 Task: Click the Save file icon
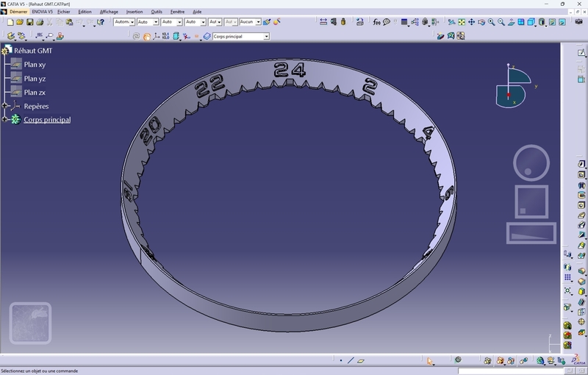pyautogui.click(x=30, y=22)
